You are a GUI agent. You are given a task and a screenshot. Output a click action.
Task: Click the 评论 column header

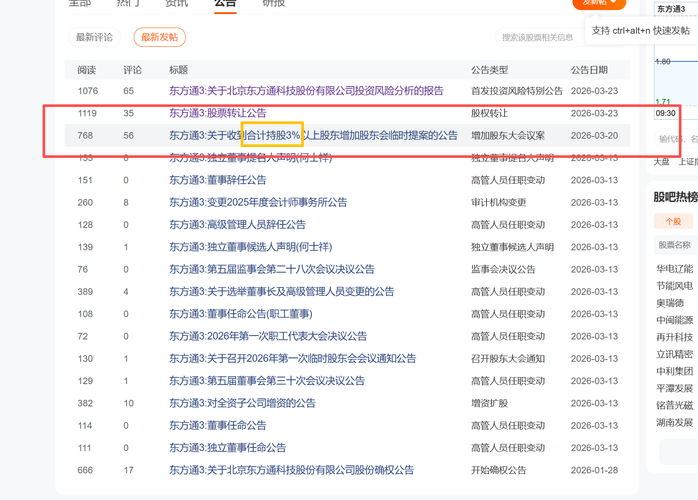click(x=132, y=70)
